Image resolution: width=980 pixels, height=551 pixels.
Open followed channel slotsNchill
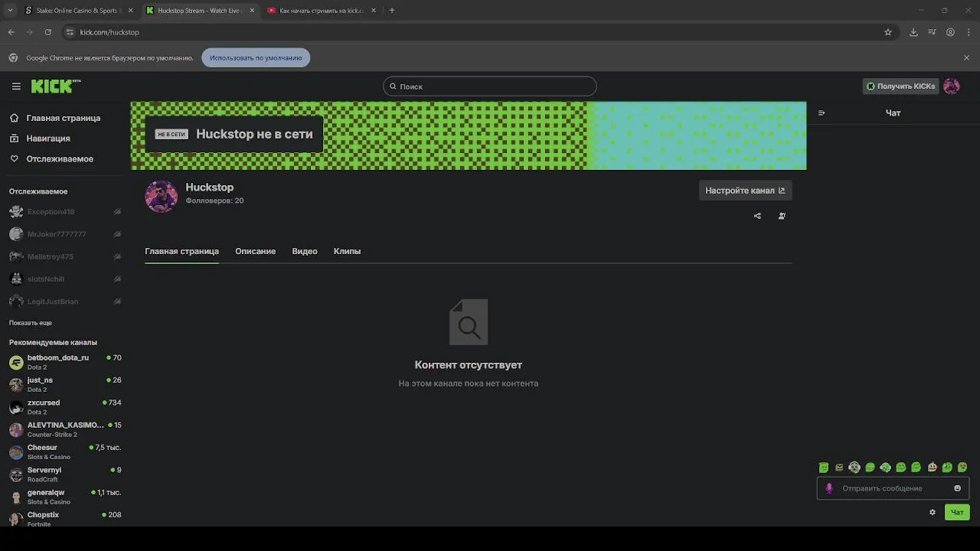click(x=65, y=279)
